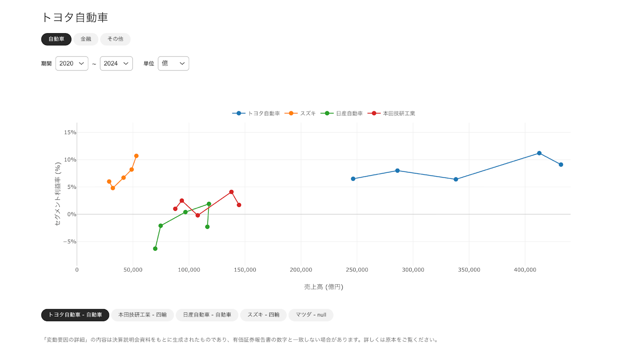The height and width of the screenshot is (351, 644).
Task: Switch to the 金融 segment tab
Action: coord(86,39)
